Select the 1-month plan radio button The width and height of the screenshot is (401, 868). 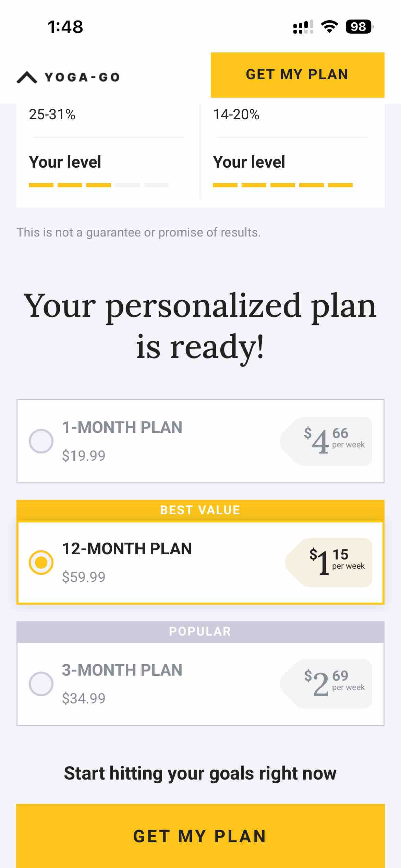41,441
